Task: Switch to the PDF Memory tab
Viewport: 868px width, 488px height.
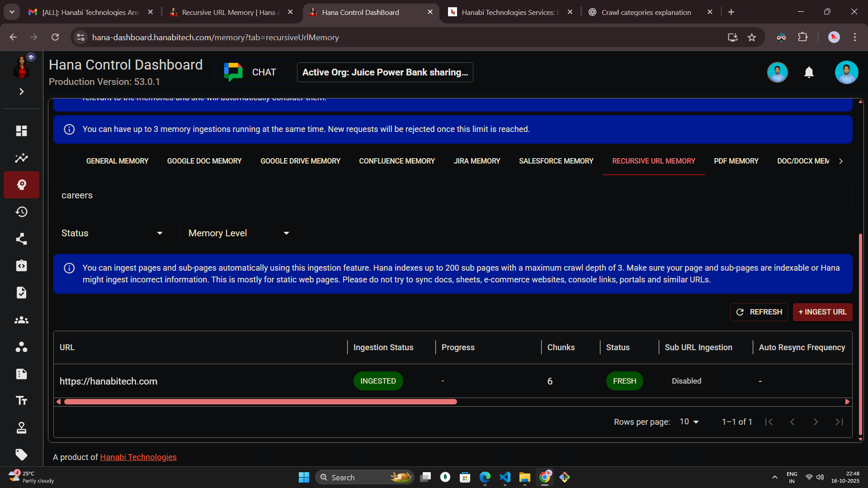Action: (736, 161)
